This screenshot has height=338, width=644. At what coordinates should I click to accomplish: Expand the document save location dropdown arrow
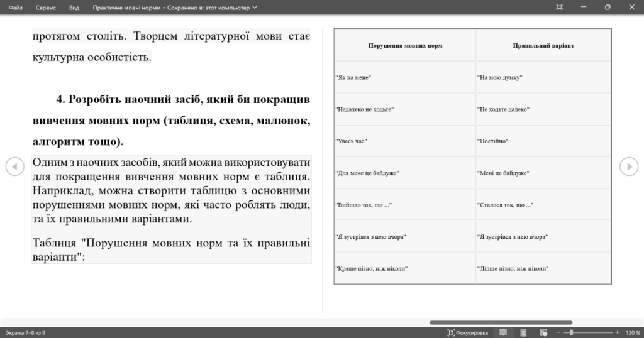[x=255, y=8]
